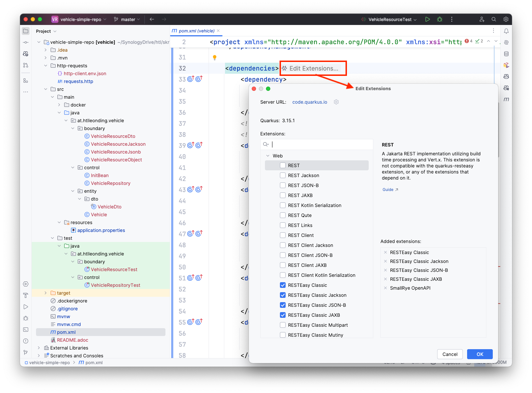Open IDE settings gear in title bar
532x393 pixels.
[x=506, y=19]
